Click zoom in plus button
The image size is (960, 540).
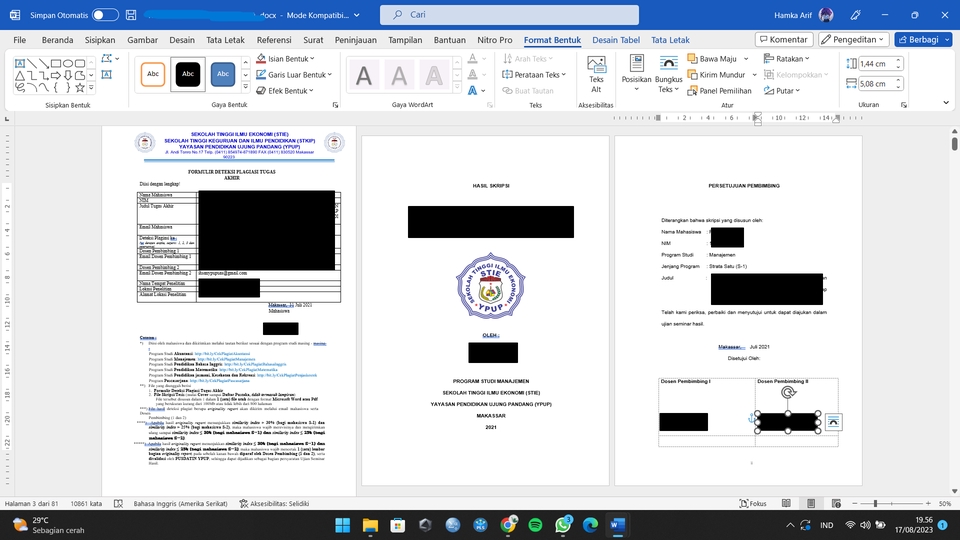pyautogui.click(x=928, y=504)
